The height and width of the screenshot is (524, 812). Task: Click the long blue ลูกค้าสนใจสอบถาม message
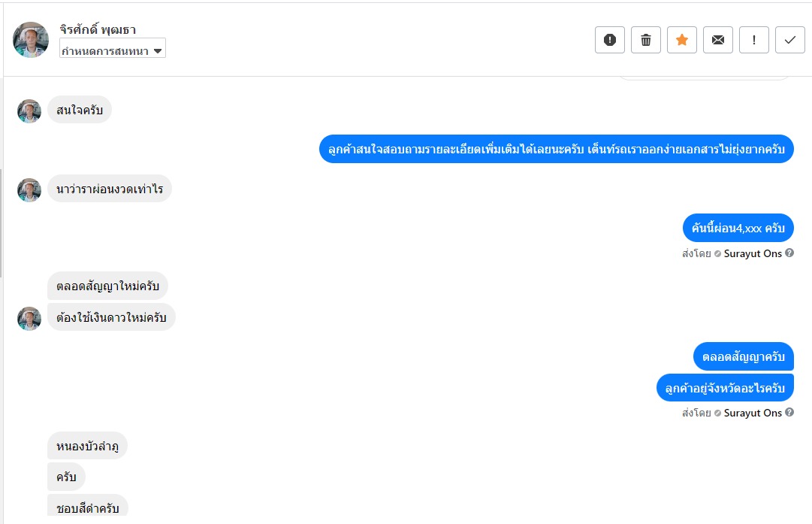tap(556, 149)
